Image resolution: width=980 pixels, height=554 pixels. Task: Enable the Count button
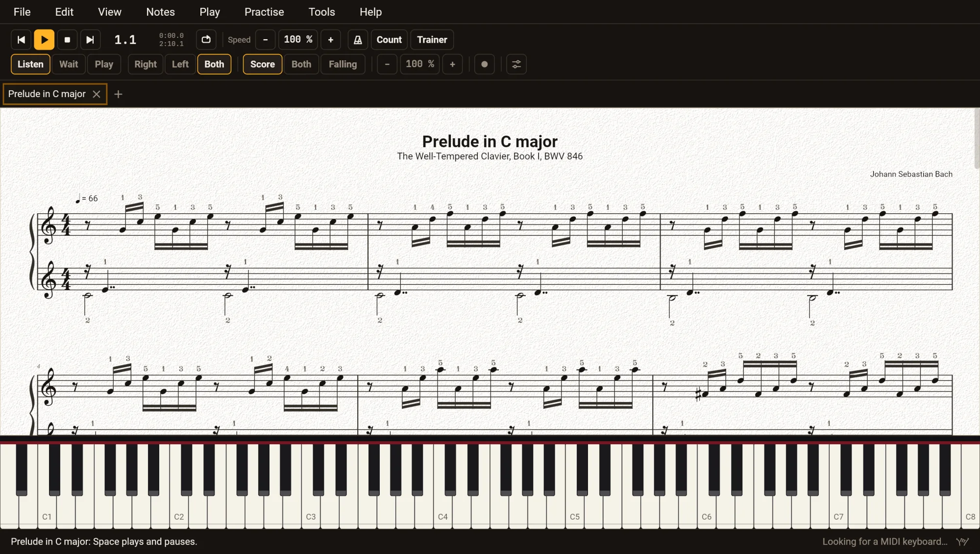coord(389,40)
